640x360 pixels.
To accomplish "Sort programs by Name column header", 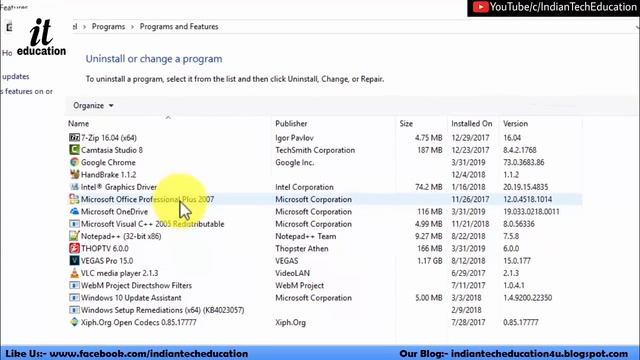I will (78, 124).
